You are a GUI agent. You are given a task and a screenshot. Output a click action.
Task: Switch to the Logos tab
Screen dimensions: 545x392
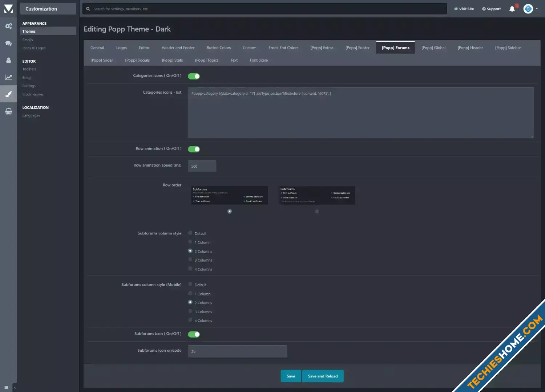click(121, 48)
